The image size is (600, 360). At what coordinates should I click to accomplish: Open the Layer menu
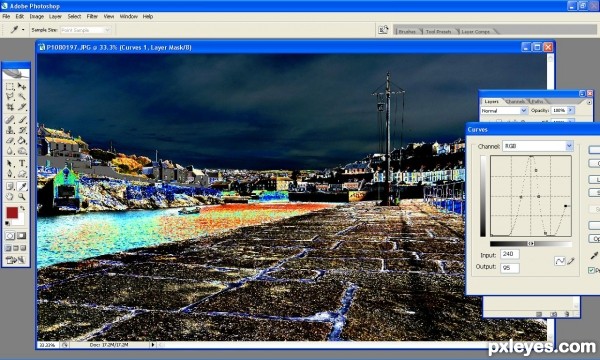click(x=55, y=16)
